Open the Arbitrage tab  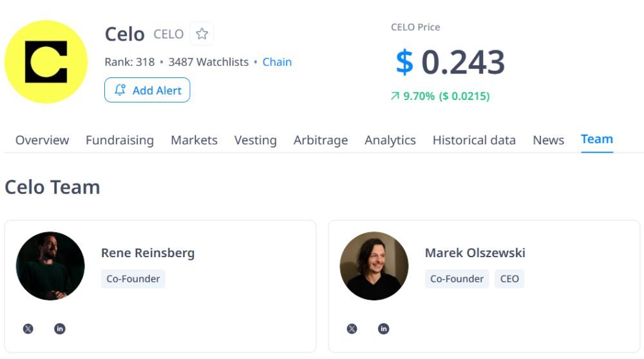pyautogui.click(x=321, y=140)
